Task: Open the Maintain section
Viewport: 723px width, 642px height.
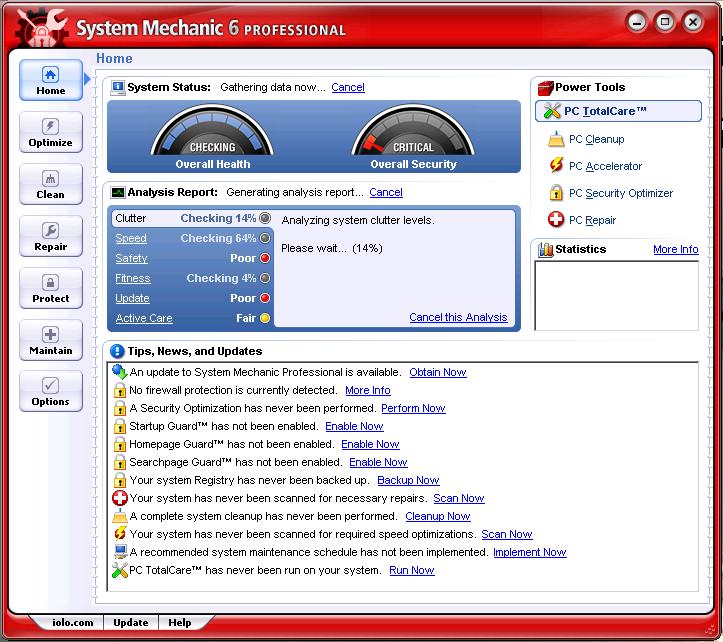Action: tap(51, 340)
